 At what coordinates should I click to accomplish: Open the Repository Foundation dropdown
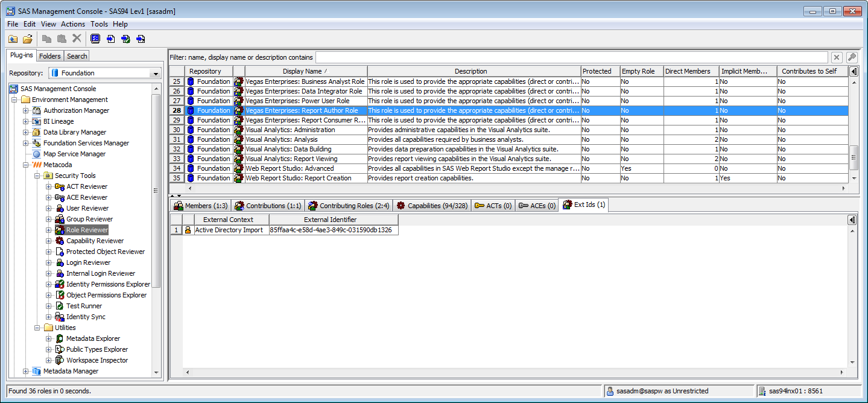pyautogui.click(x=156, y=73)
